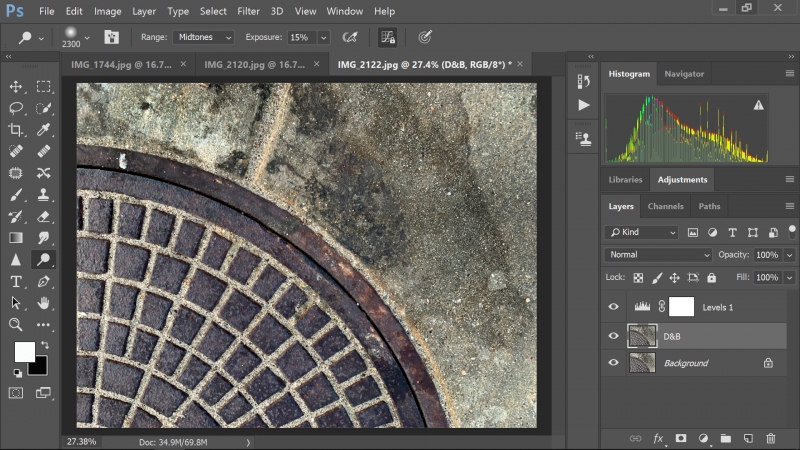The width and height of the screenshot is (800, 450).
Task: Open the Edit Toolbar ellipsis
Action: pyautogui.click(x=43, y=324)
